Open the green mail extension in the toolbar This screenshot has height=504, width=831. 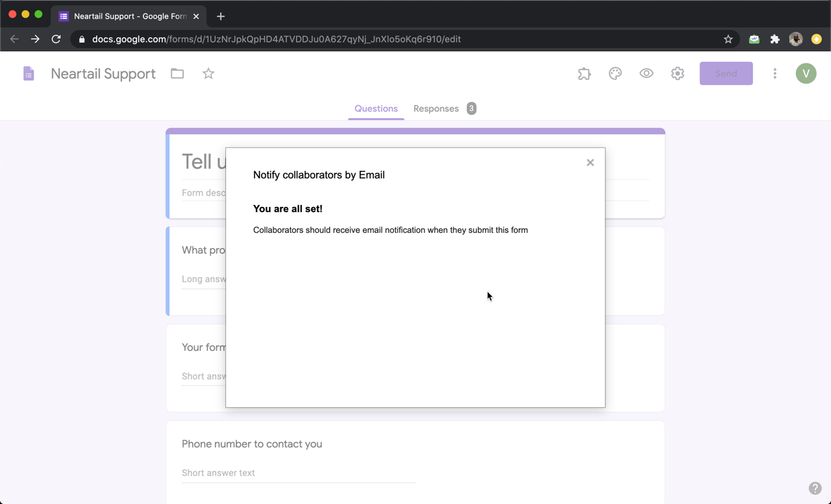pos(754,39)
